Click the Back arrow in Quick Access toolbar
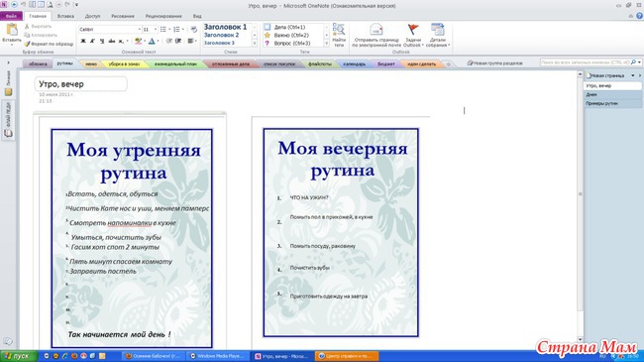Viewport: 644px width, 362px height. coord(15,5)
